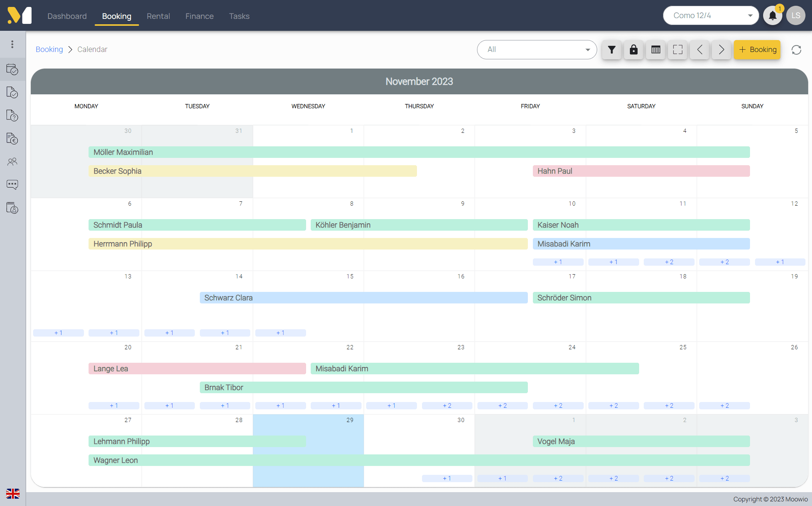Switch to the table list view icon
The height and width of the screenshot is (506, 812).
[656, 50]
